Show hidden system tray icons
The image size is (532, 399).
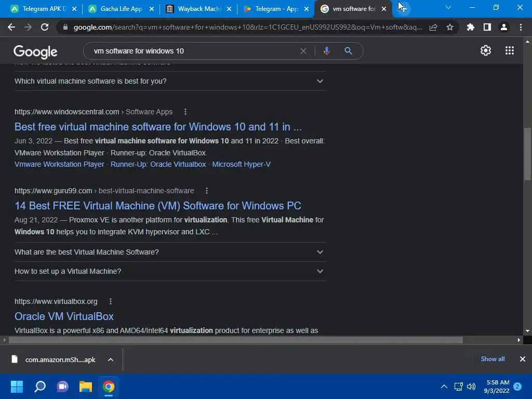pos(444,387)
